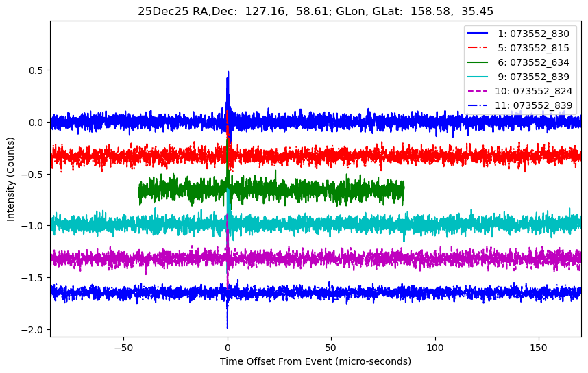The height and width of the screenshot is (373, 588).
Task: Click the magenta dashed line sample in legend
Action: point(480,91)
